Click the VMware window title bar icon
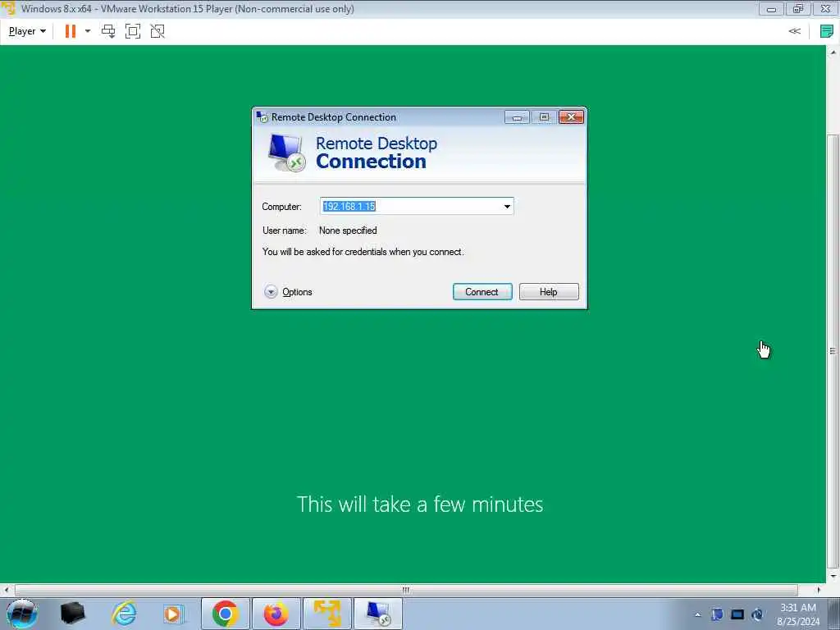Viewport: 840px width, 630px height. 8,8
